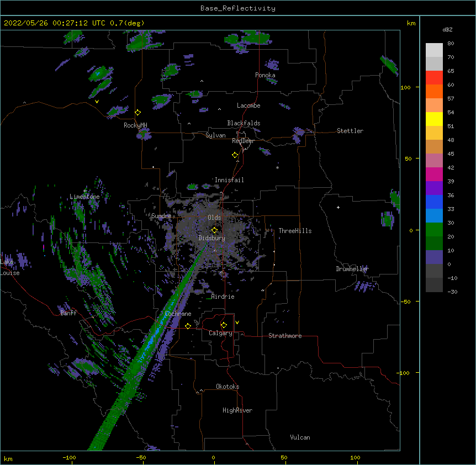Select the yellow diamond marker between Olds and Didsbury
476x465 pixels.
214,230
